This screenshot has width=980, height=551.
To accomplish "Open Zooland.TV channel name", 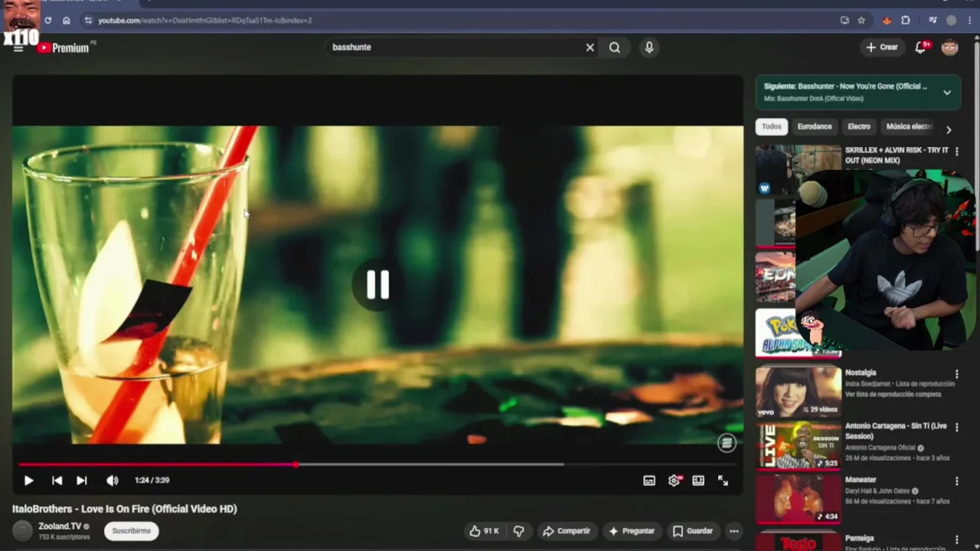I will coord(60,527).
